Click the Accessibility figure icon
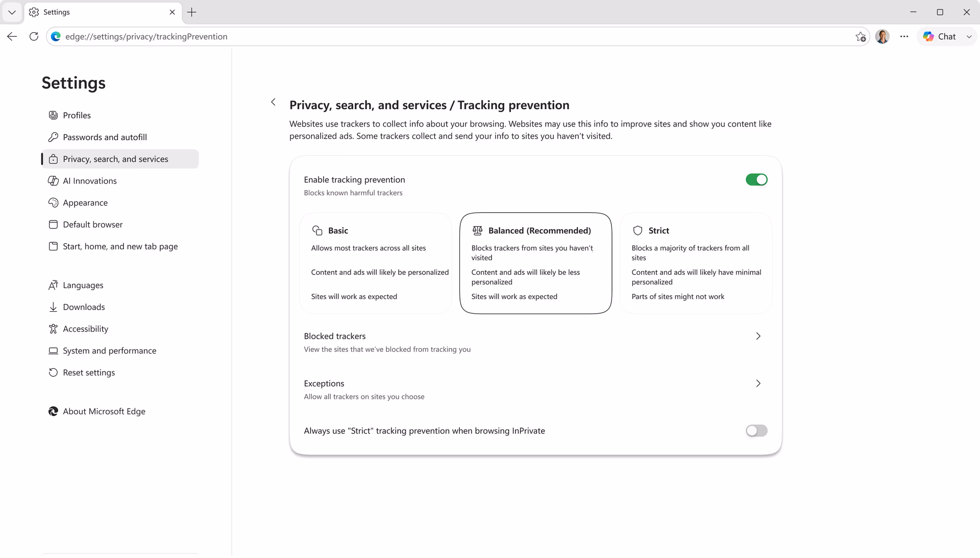The height and width of the screenshot is (558, 980). pyautogui.click(x=53, y=329)
